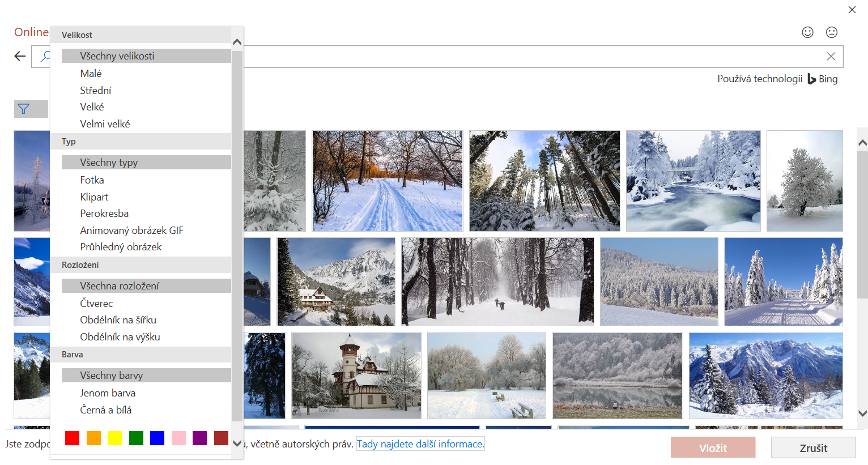Click the down arrow of the filter scrollbar
Viewport: 868px width, 465px height.
tap(236, 443)
